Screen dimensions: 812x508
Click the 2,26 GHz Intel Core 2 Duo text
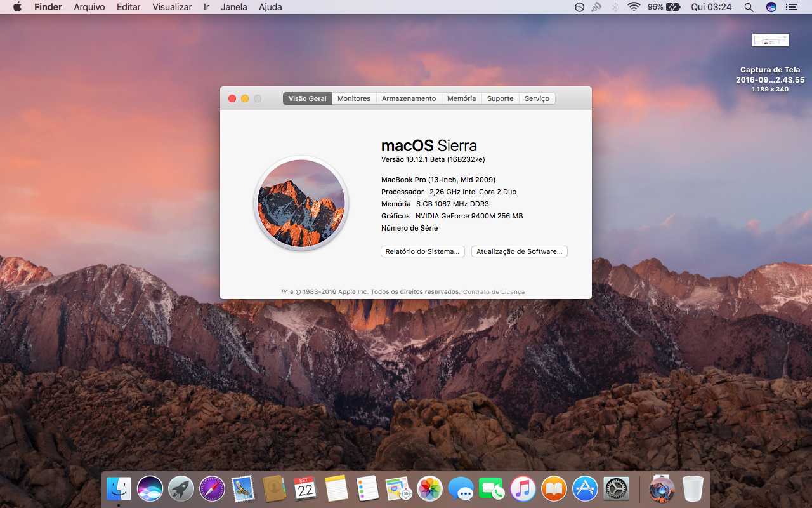[473, 192]
